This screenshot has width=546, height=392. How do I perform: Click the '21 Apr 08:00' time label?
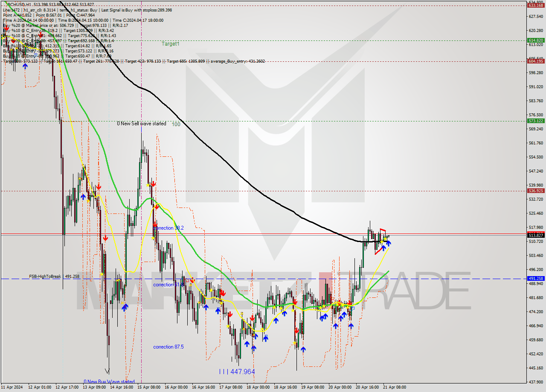(394, 387)
